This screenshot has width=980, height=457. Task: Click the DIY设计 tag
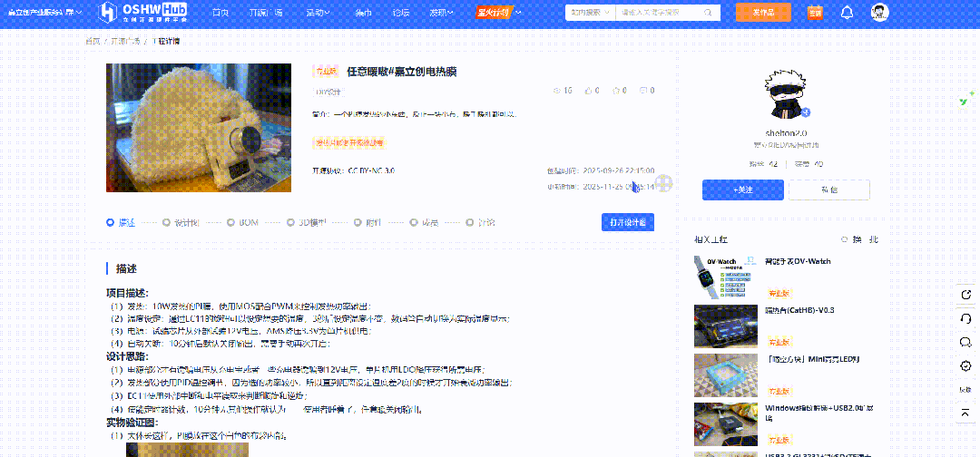coord(328,92)
